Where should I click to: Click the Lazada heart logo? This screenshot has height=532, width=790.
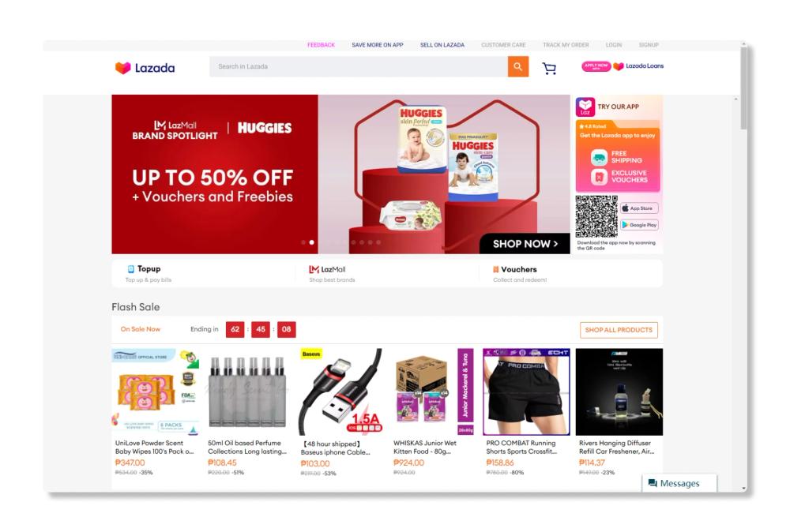122,67
